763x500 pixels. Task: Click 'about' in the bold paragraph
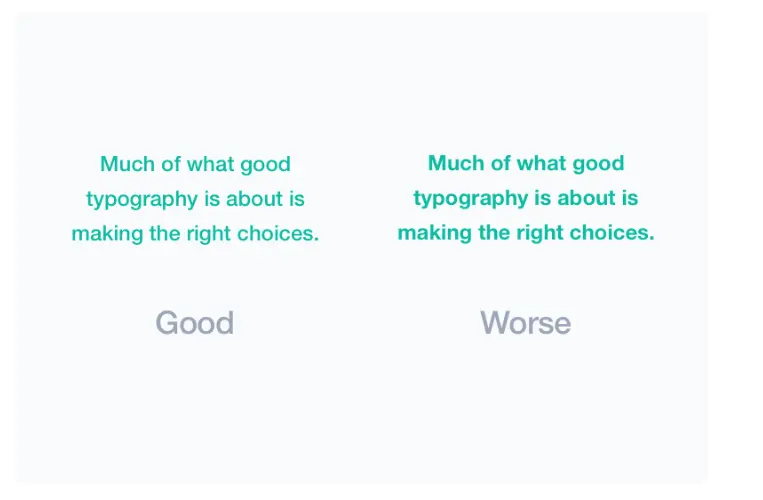click(x=587, y=198)
